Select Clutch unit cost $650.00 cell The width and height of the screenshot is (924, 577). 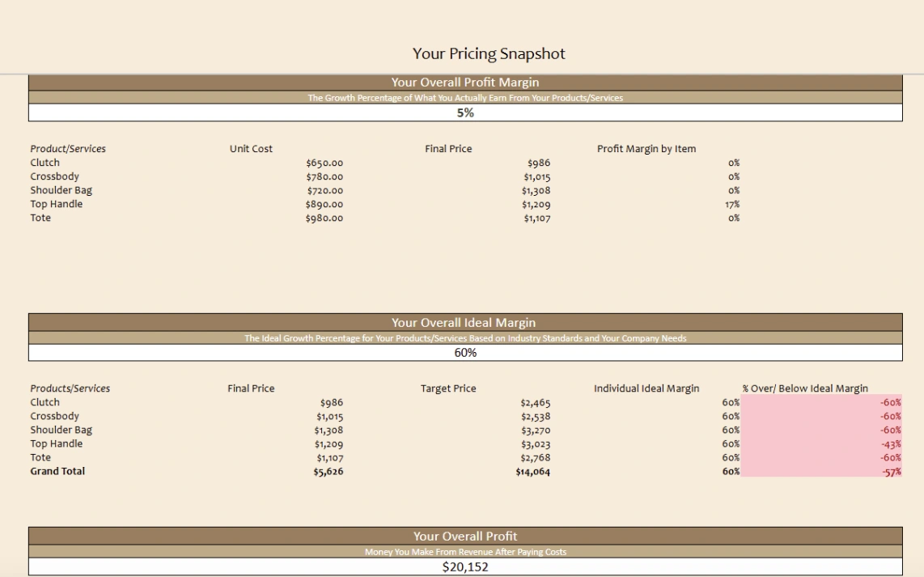[324, 163]
